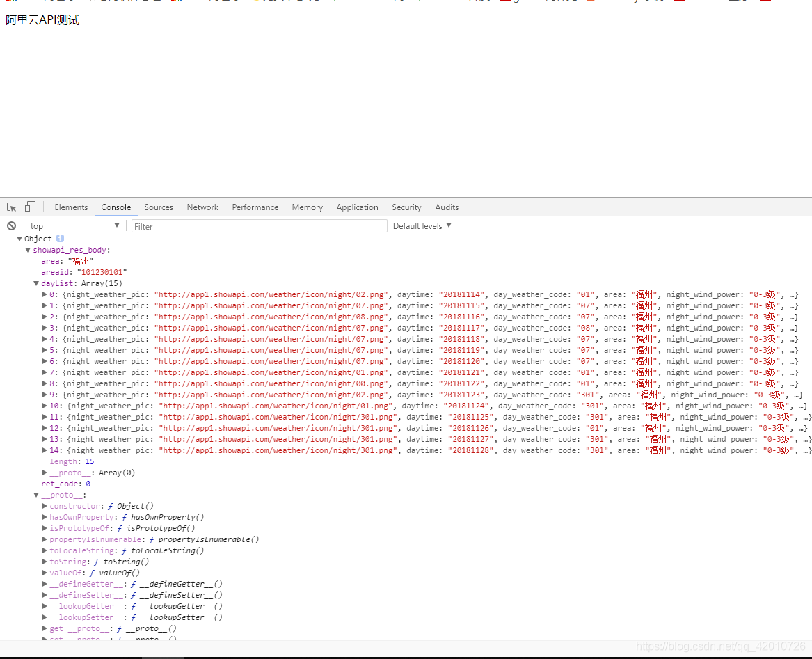The width and height of the screenshot is (812, 659).
Task: Click the night/02.png URL in item 0
Action: click(x=272, y=294)
